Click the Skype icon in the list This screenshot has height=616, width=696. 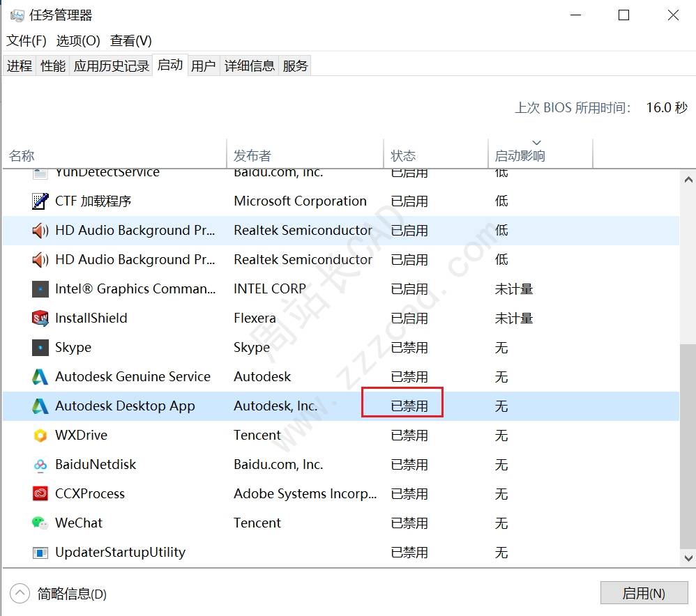40,347
